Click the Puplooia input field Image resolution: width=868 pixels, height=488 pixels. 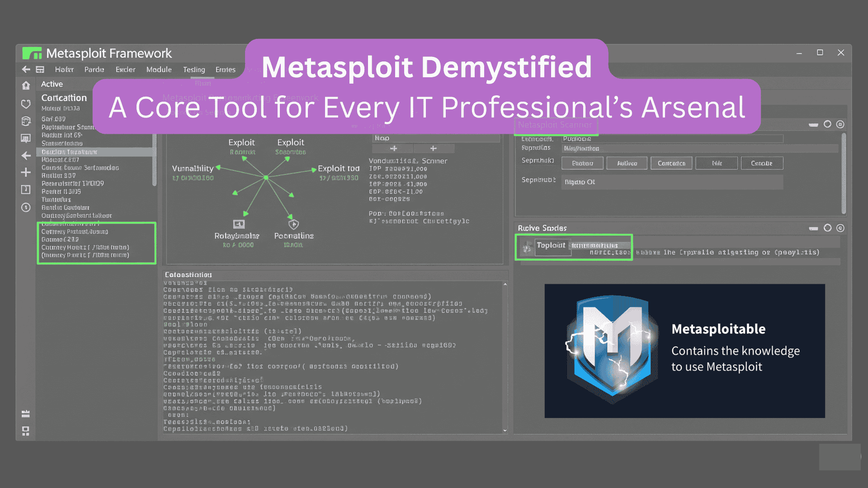tap(672, 139)
